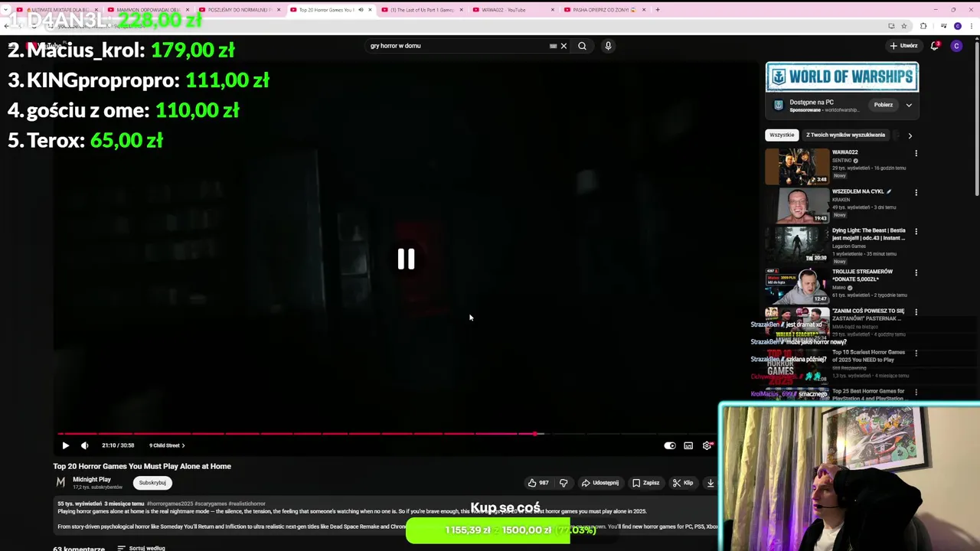Image resolution: width=980 pixels, height=551 pixels.
Task: Open the Midnight Play channel name link
Action: [92, 479]
